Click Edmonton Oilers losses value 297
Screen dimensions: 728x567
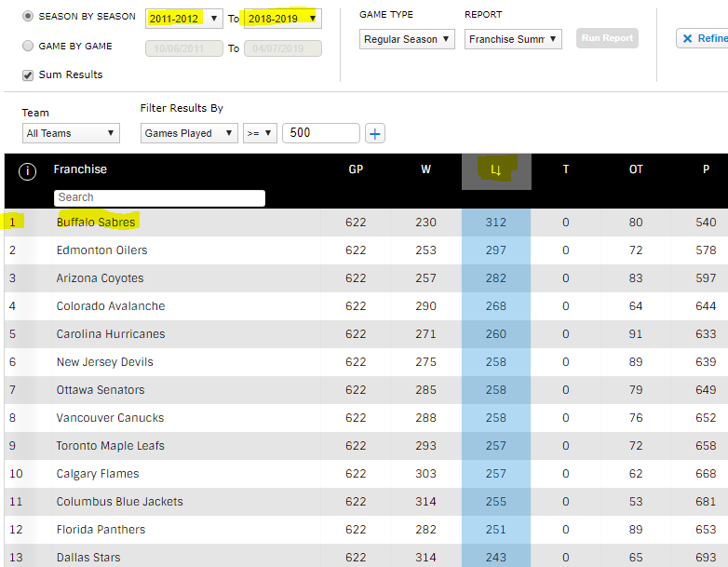coord(496,250)
